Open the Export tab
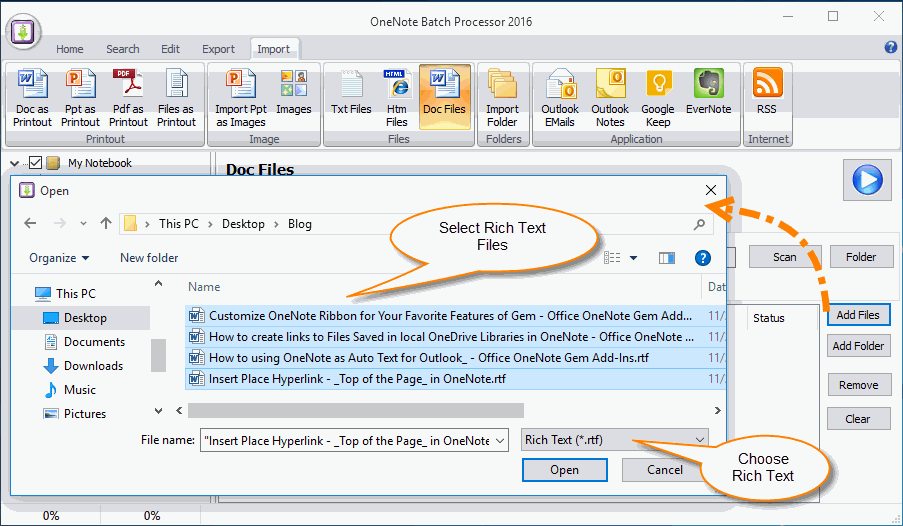This screenshot has height=526, width=903. [x=218, y=49]
